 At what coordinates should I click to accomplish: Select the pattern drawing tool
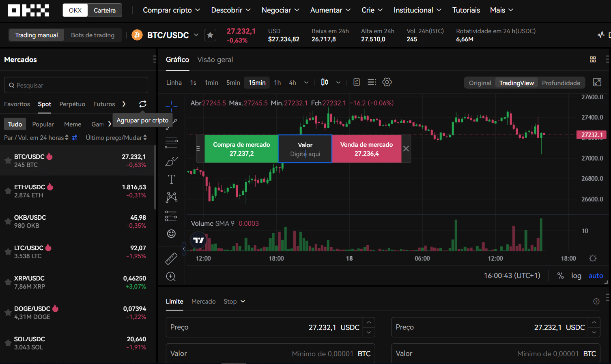coord(171,197)
